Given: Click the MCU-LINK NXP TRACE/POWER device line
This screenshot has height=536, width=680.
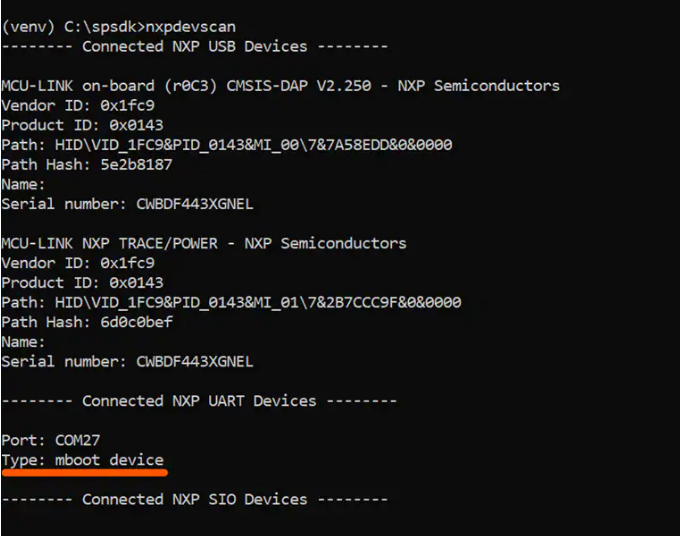Looking at the screenshot, I should click(x=204, y=243).
